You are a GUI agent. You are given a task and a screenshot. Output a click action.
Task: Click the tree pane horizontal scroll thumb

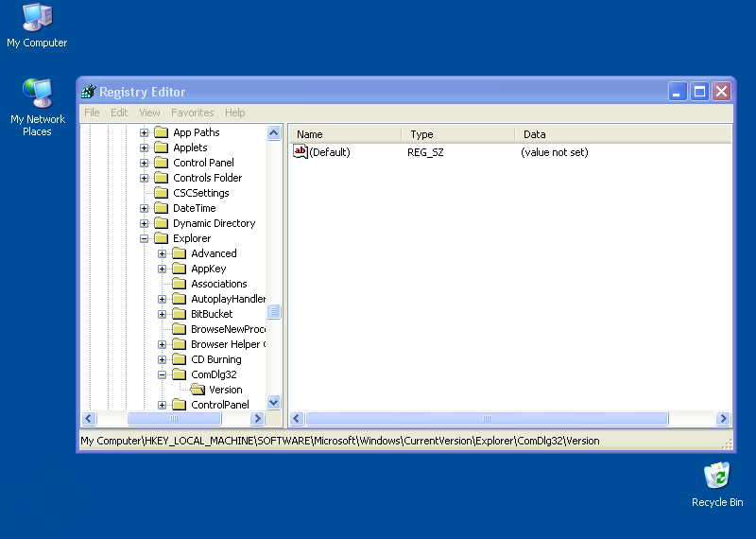click(174, 418)
